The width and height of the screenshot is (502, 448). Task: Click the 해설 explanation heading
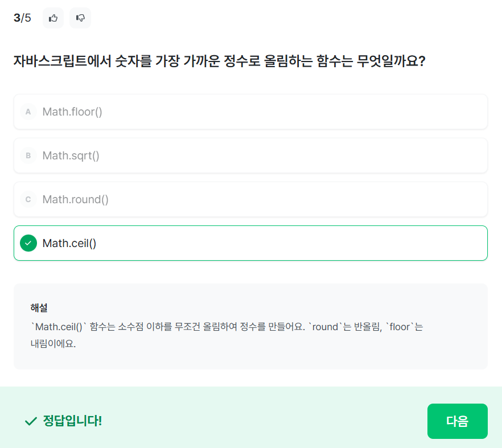[x=39, y=308]
